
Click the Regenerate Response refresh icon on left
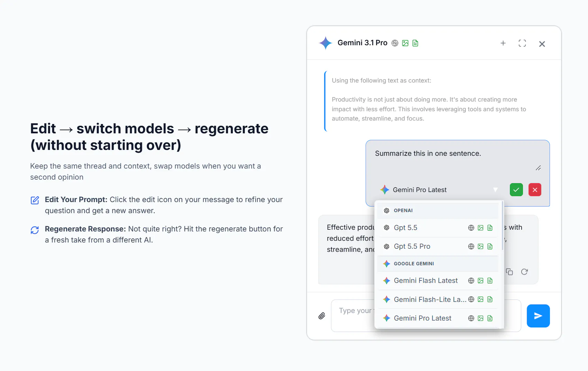35,230
